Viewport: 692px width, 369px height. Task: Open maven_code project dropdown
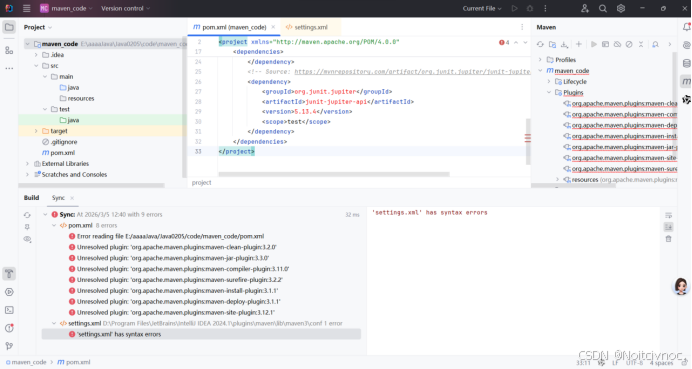[x=66, y=8]
